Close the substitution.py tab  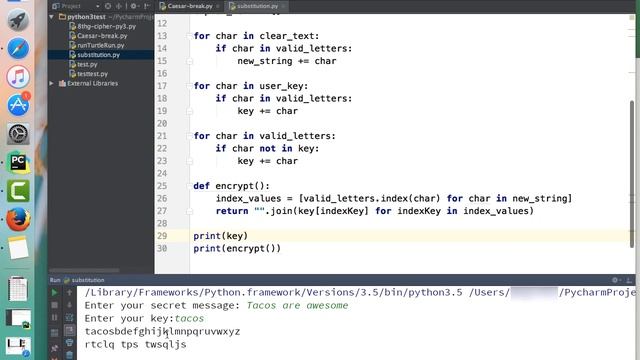tap(283, 6)
